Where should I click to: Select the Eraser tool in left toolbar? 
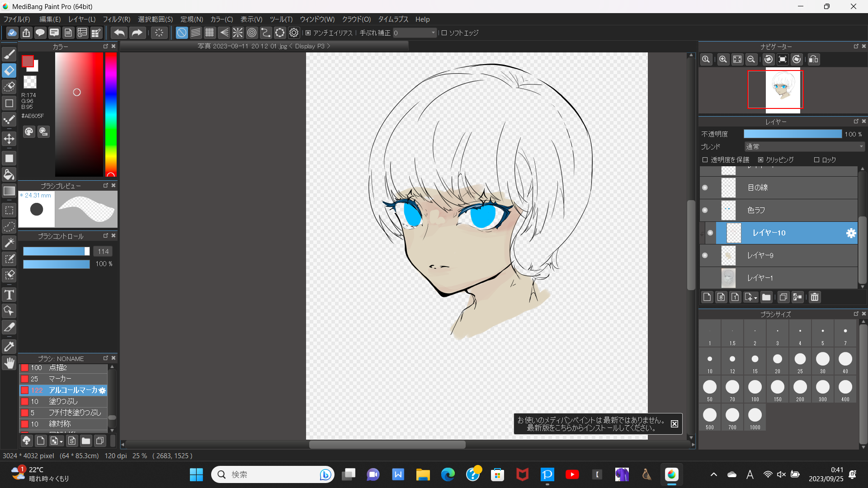(x=9, y=70)
